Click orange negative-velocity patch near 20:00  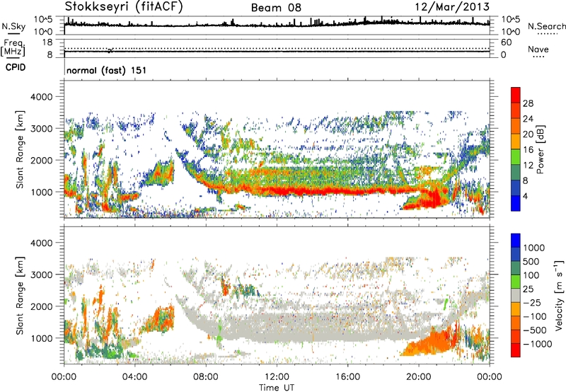pyautogui.click(x=429, y=343)
